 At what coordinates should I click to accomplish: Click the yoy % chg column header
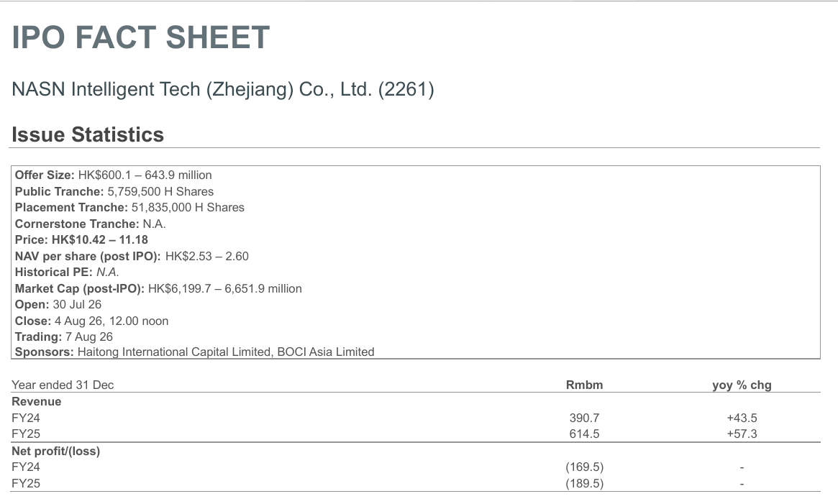(742, 385)
